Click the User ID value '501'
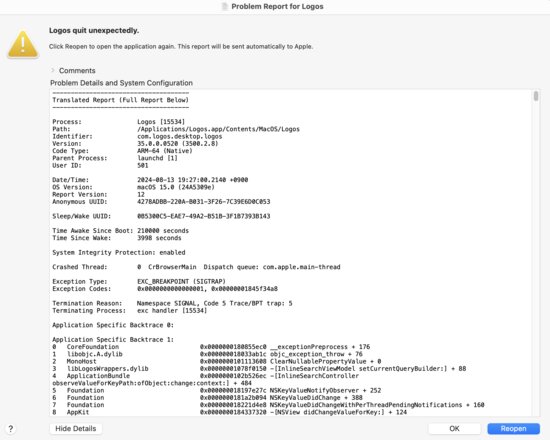Viewport: 550px width, 440px height. 143,165
